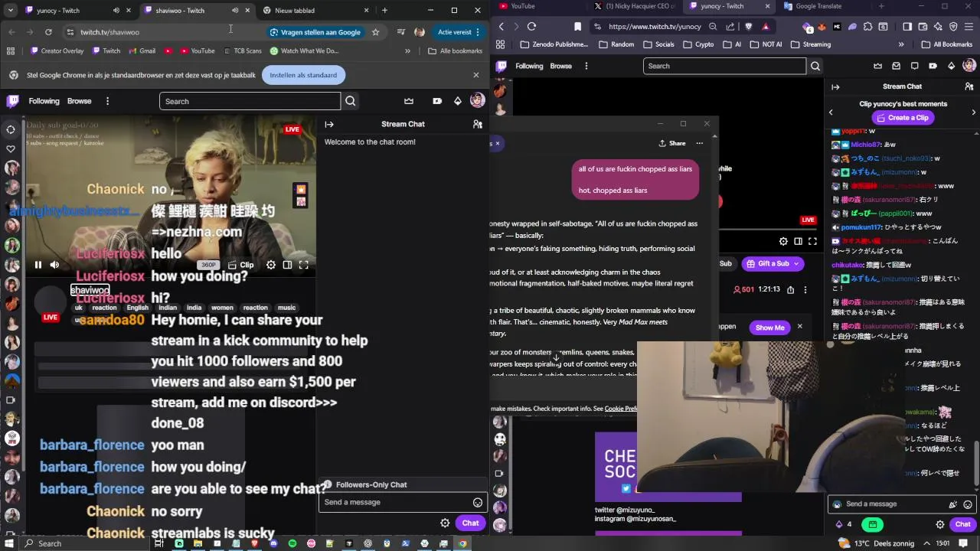Mute the shaviwoo player volume
The width and height of the screenshot is (980, 551).
point(54,265)
